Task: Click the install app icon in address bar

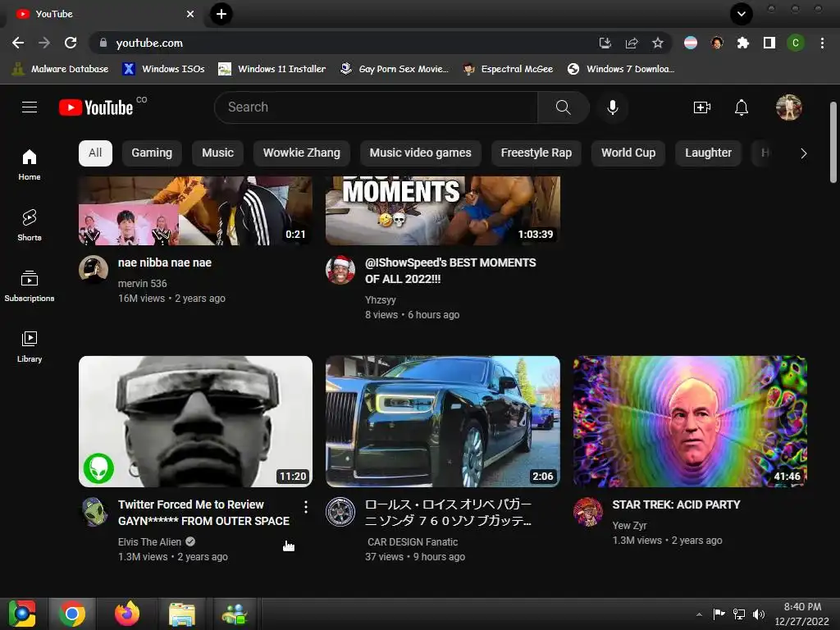Action: tap(605, 43)
